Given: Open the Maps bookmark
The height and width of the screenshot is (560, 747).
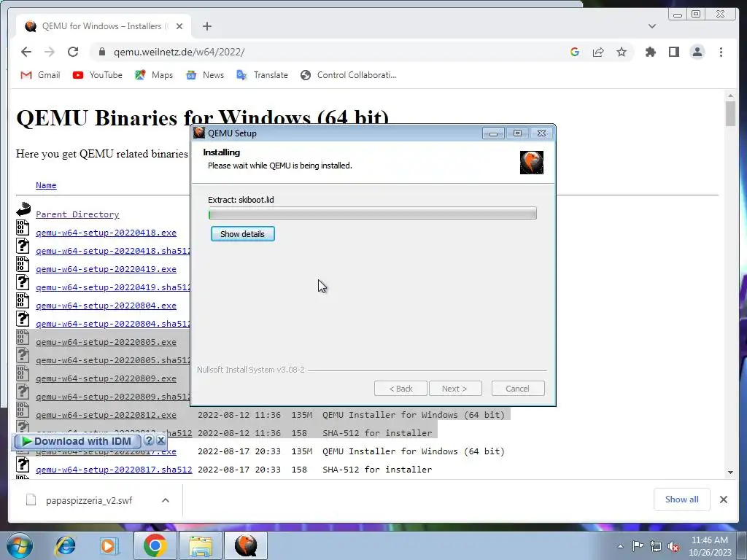Looking at the screenshot, I should coord(154,75).
